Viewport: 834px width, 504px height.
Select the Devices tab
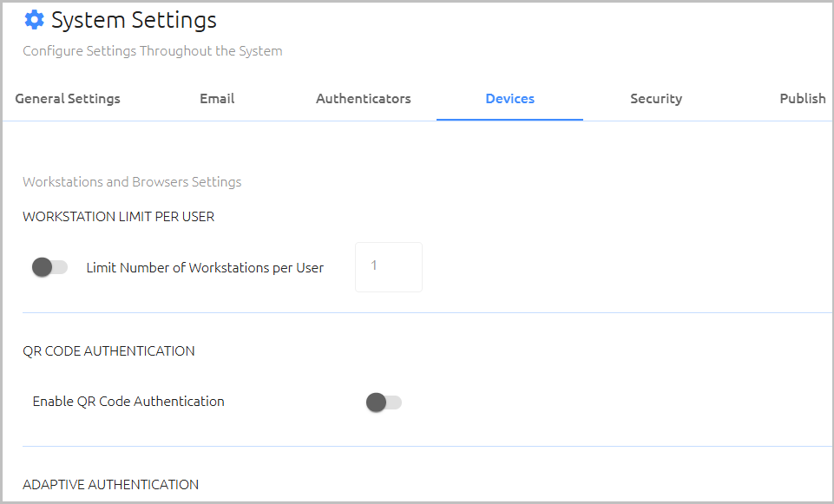click(x=509, y=98)
